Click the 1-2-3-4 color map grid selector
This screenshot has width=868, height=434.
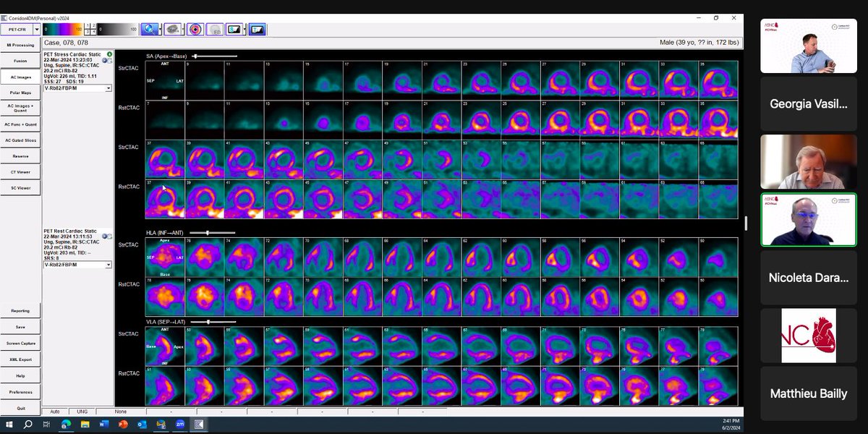coord(90,29)
